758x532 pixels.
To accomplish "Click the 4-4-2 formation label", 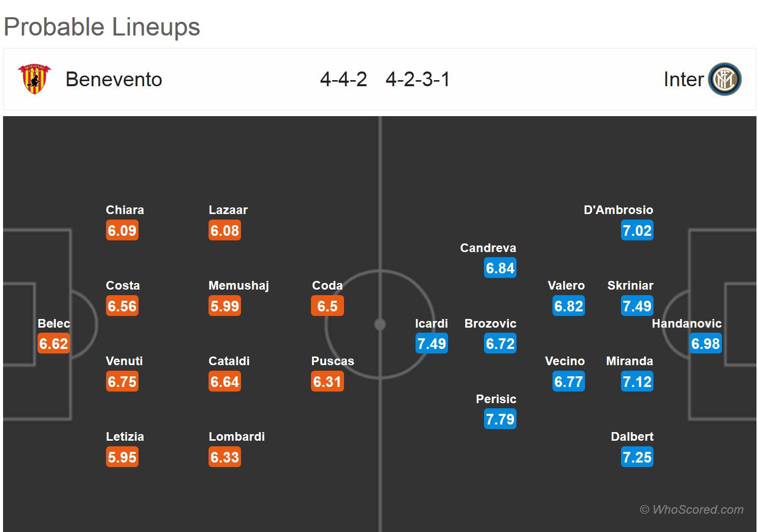I will point(343,80).
